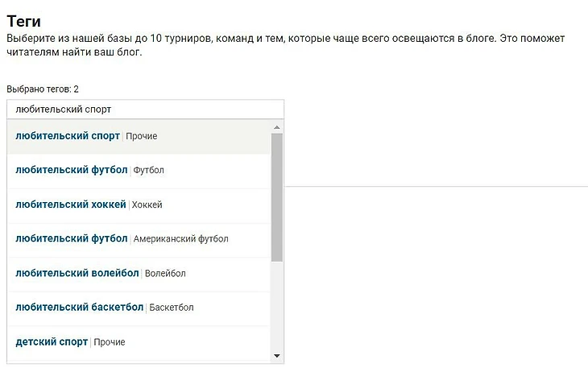Screen dimensions: 588x372
Task: Click the scrollbar down arrow in suggestions
Action: coord(277,355)
